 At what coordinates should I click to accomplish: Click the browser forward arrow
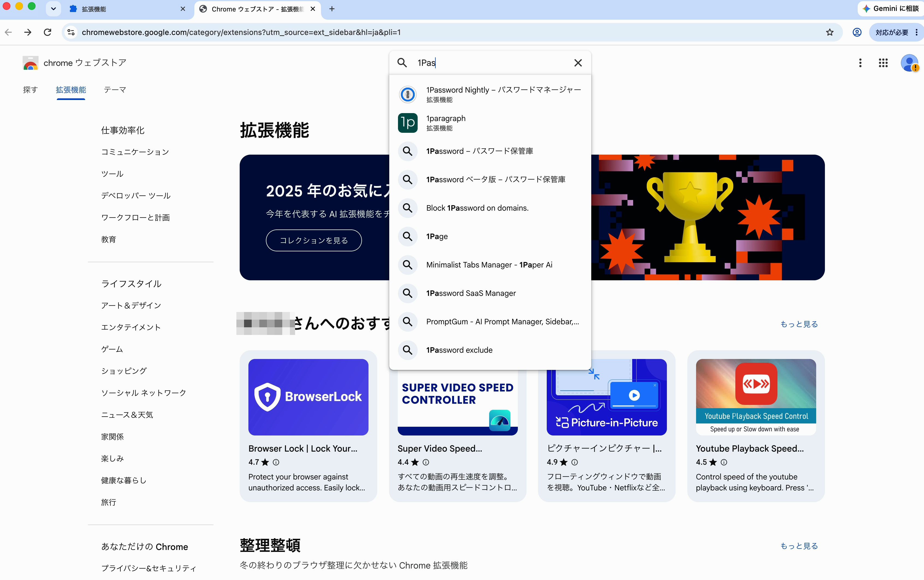click(x=28, y=32)
